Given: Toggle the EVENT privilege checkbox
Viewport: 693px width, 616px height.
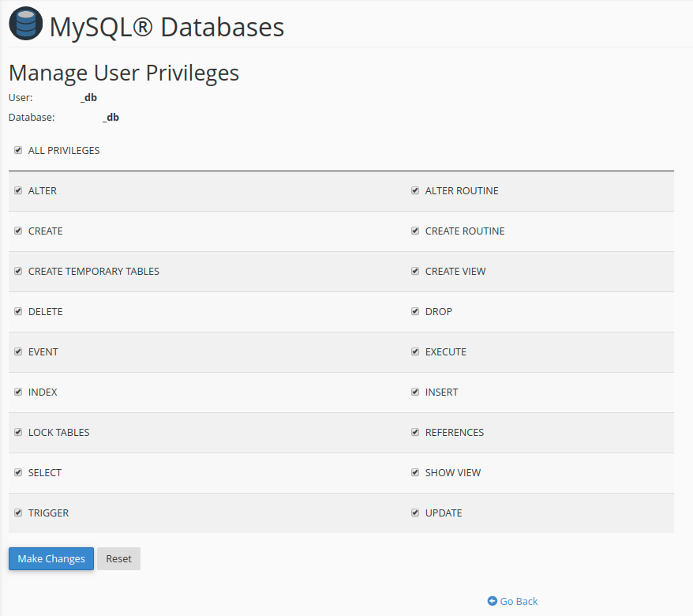Looking at the screenshot, I should pyautogui.click(x=18, y=351).
